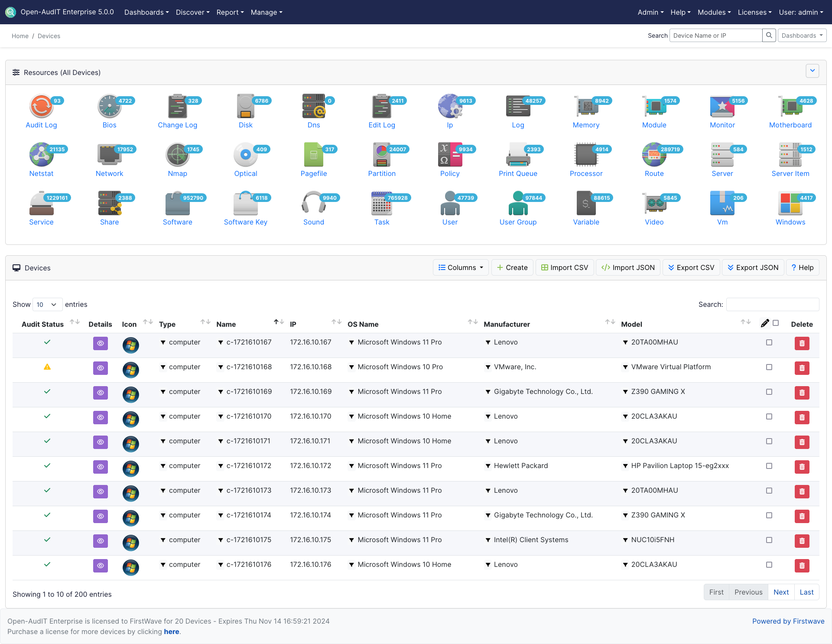Open the Discover menu
Viewport: 832px width, 644px height.
192,12
